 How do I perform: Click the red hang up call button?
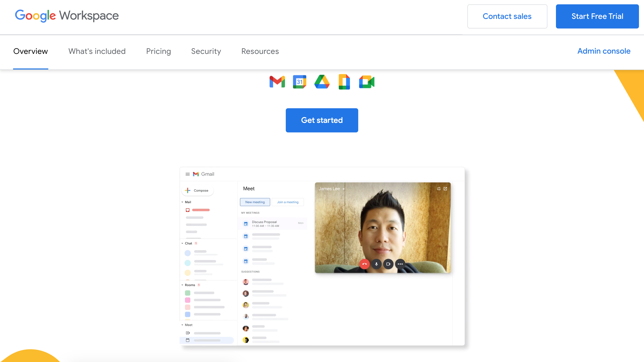365,264
